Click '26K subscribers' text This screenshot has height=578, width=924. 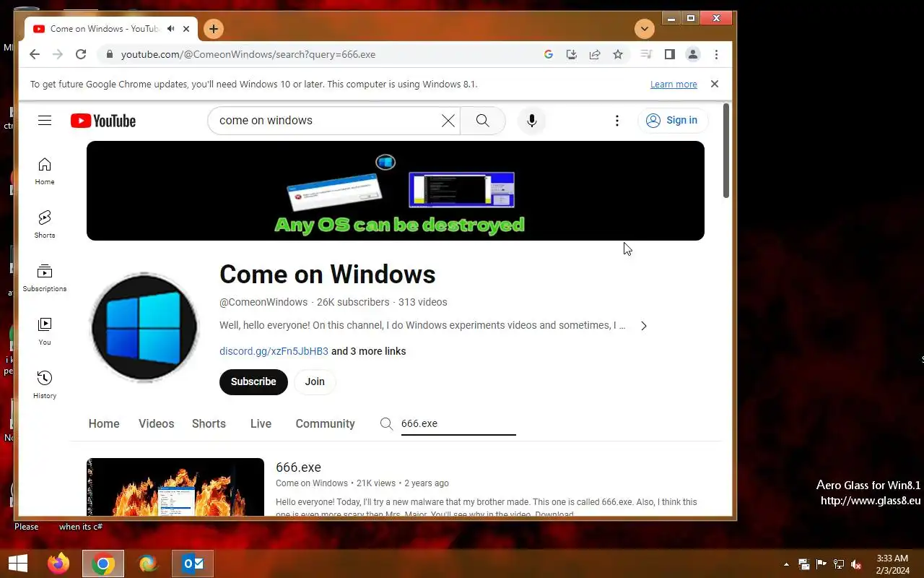[x=353, y=303]
